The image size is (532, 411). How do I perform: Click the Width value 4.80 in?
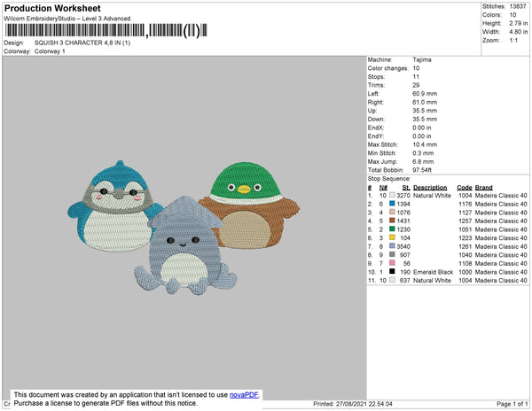coord(519,32)
